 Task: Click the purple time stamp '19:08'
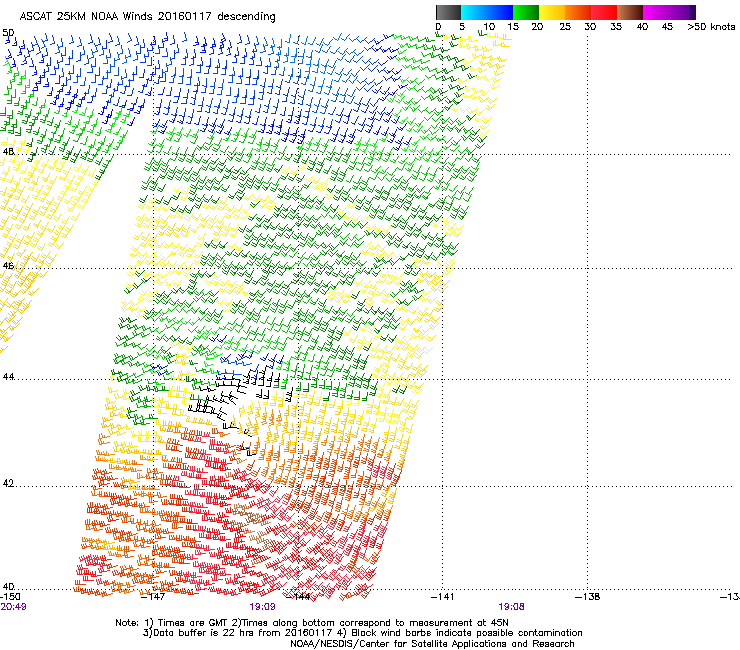[x=511, y=607]
